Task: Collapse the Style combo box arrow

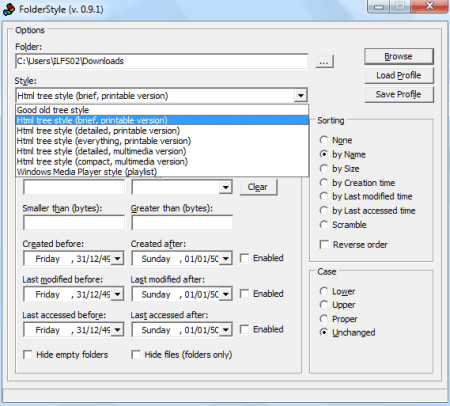Action: coord(301,96)
